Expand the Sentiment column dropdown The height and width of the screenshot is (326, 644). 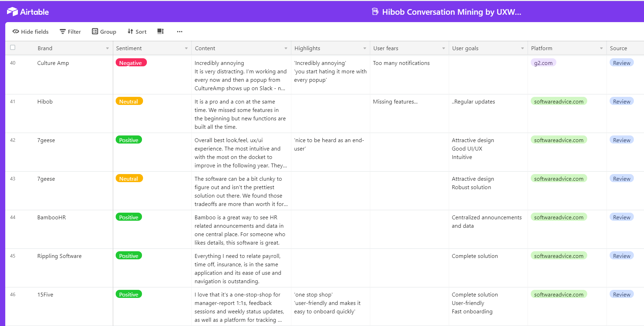[x=186, y=48]
